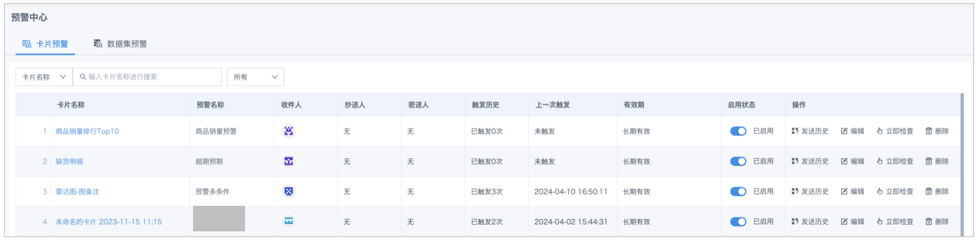980x246 pixels.
Task: Open the 未命名的卡片 2023-11-15 11:15 link
Action: [108, 222]
